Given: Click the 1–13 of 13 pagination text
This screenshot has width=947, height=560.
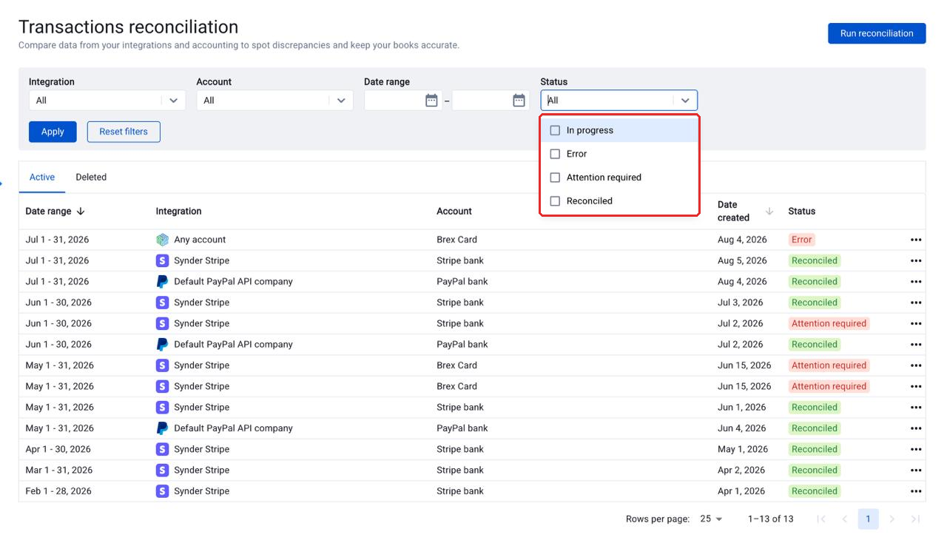Looking at the screenshot, I should [770, 519].
